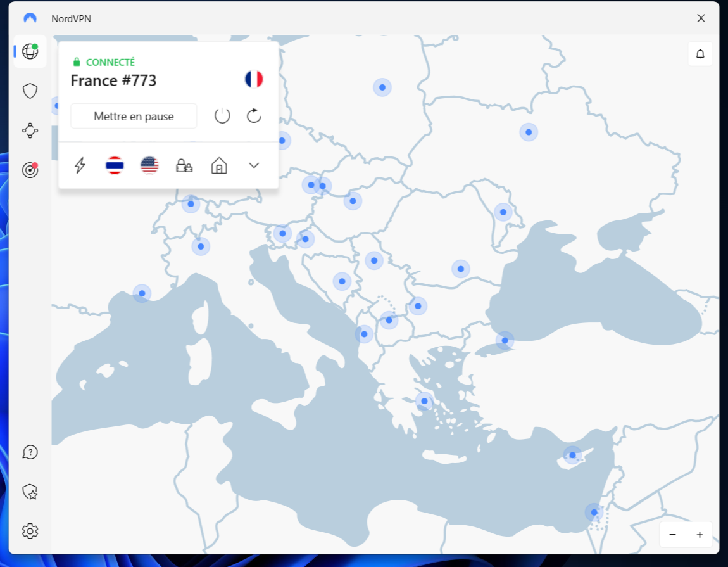Select the Cyprus server marker on map

click(x=572, y=455)
